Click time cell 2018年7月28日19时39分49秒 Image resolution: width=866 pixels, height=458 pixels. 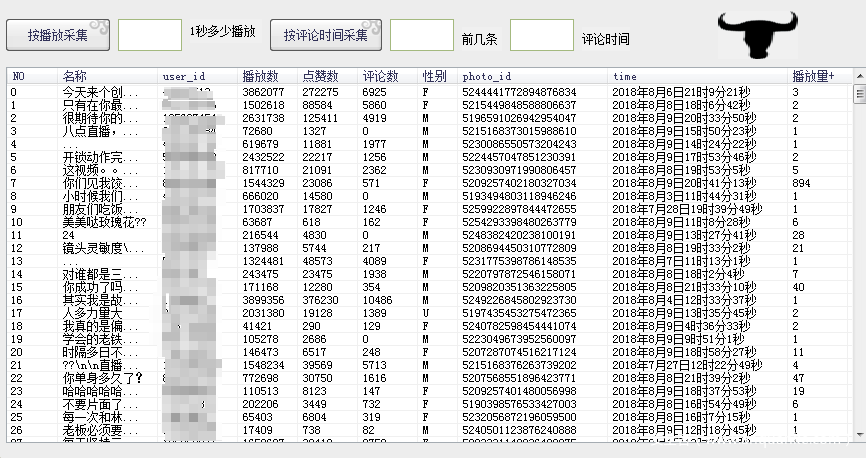[687, 209]
